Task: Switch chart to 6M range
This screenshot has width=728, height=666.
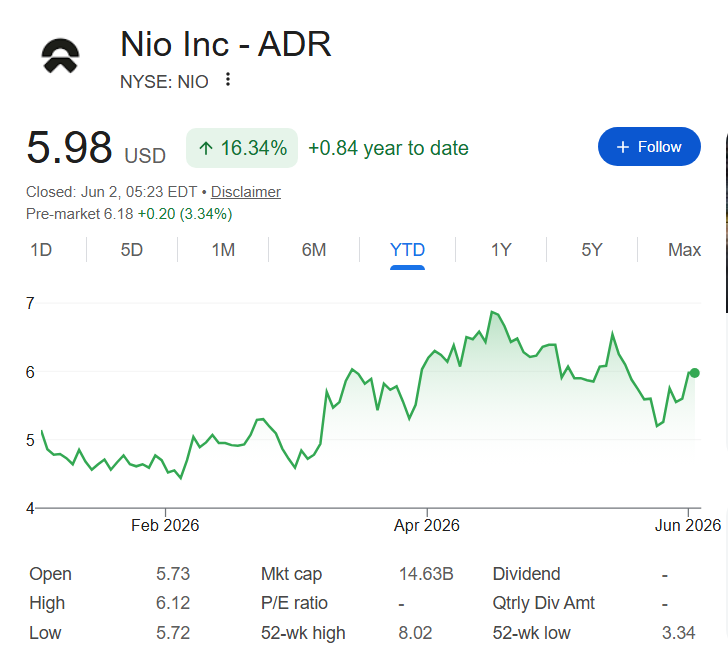Action: tap(314, 250)
